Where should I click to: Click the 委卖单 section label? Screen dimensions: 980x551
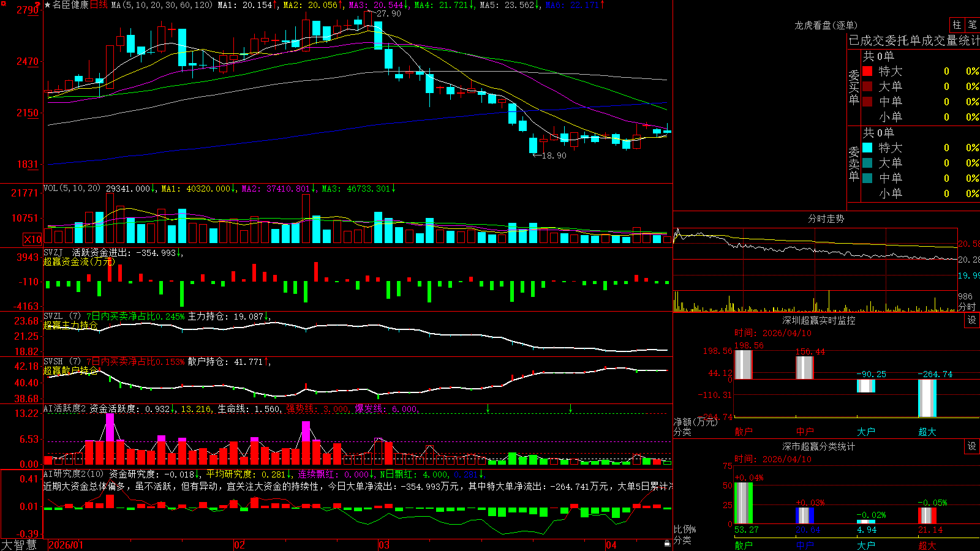click(854, 163)
